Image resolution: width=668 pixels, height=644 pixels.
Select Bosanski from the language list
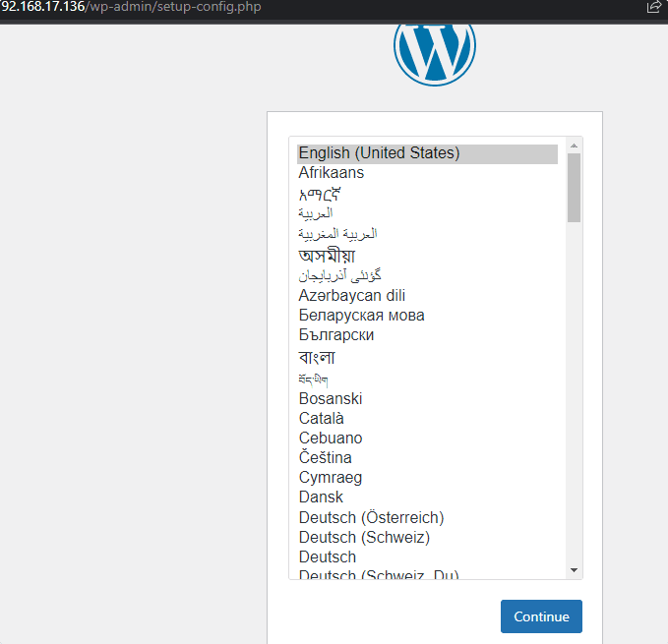tap(427, 399)
